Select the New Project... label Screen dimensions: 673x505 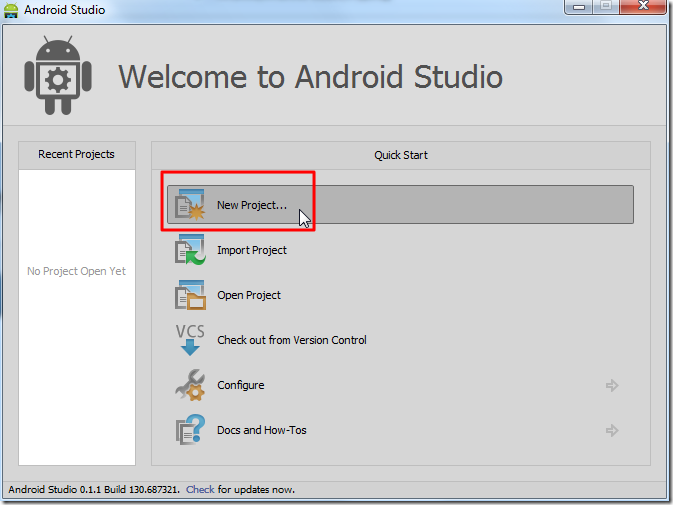coord(252,205)
